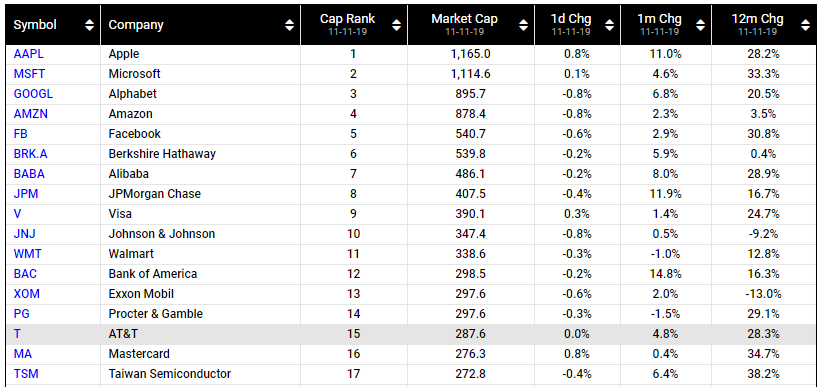The height and width of the screenshot is (387, 818).
Task: Open the AMZN ticker link
Action: pos(30,114)
